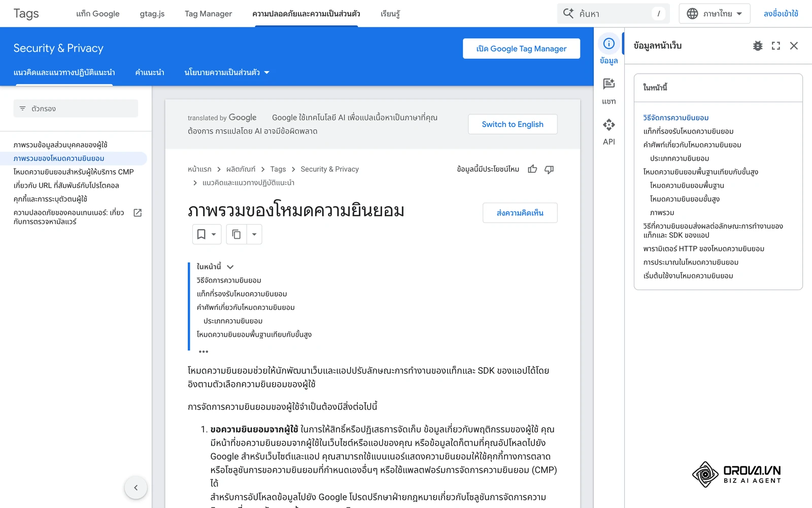
Task: Click the filter icon in ตัวกรอง field
Action: click(x=22, y=108)
